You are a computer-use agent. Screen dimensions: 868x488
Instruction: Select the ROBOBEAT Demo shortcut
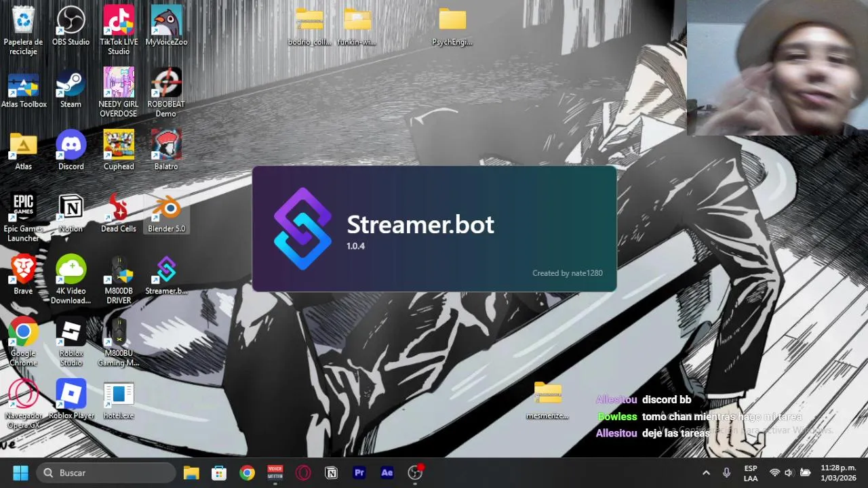(166, 92)
